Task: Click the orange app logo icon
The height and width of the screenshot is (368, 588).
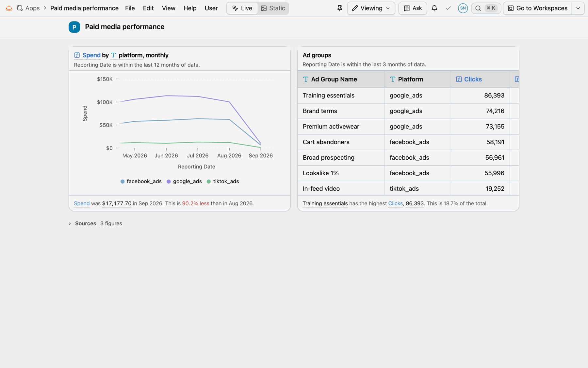Action: click(9, 8)
